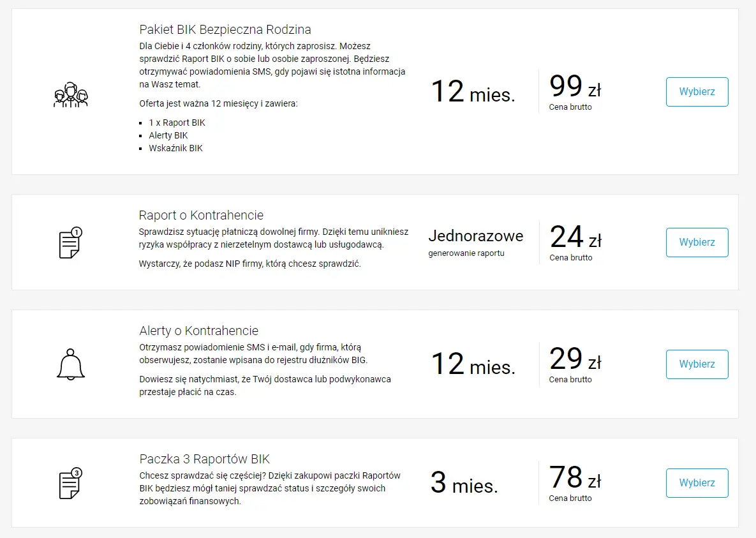Click the 78 zł price label
The width and height of the screenshot is (756, 538).
point(575,477)
